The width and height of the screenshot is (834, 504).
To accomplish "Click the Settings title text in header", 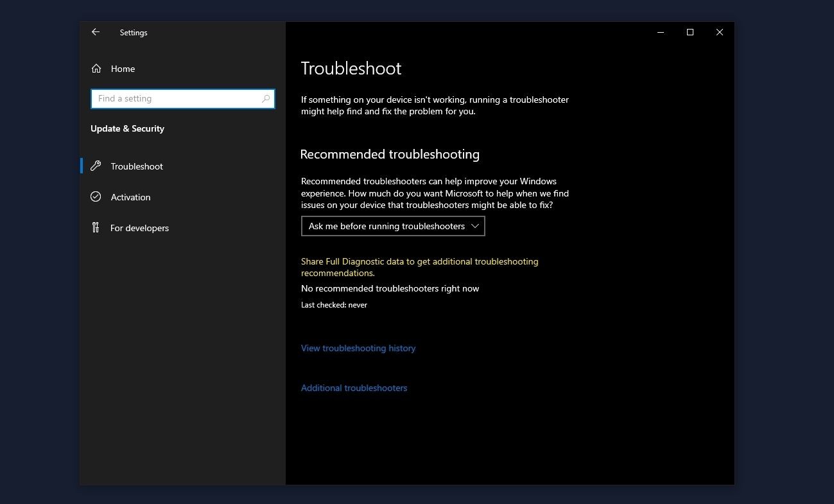I will click(134, 33).
